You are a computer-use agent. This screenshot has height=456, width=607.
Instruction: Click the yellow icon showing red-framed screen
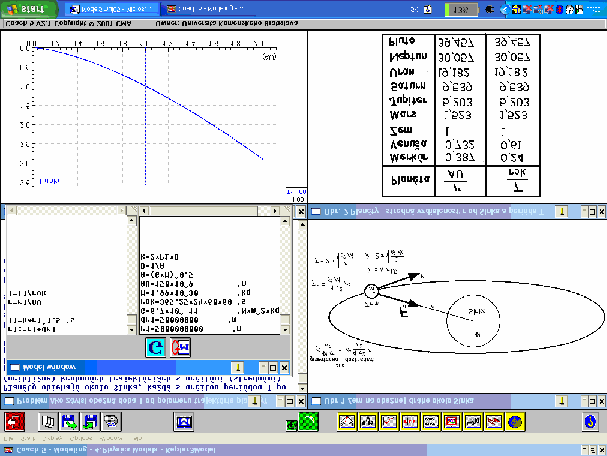click(x=451, y=422)
